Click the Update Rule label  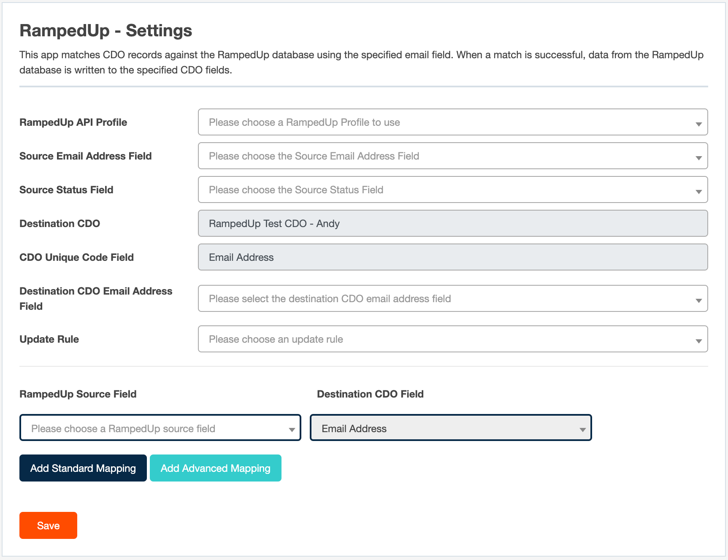tap(49, 339)
